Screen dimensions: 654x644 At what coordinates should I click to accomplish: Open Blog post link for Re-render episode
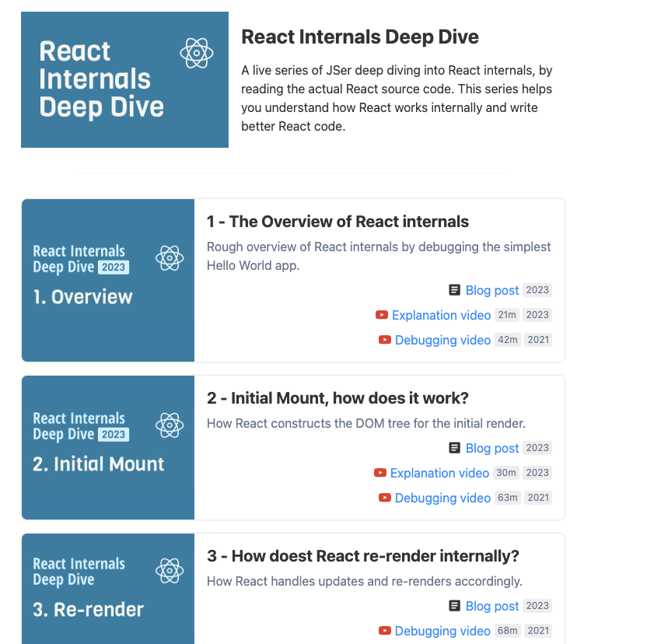coord(491,606)
